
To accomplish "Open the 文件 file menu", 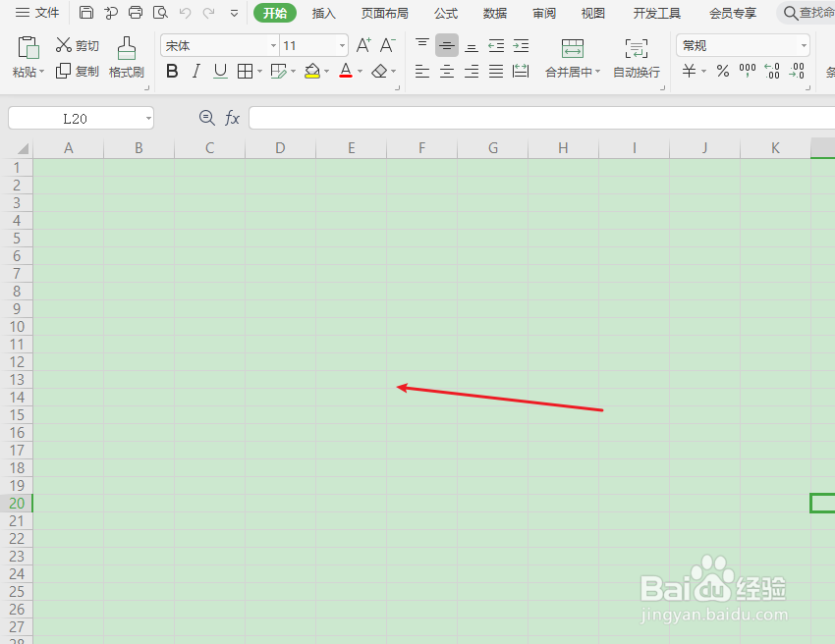I will (x=36, y=12).
